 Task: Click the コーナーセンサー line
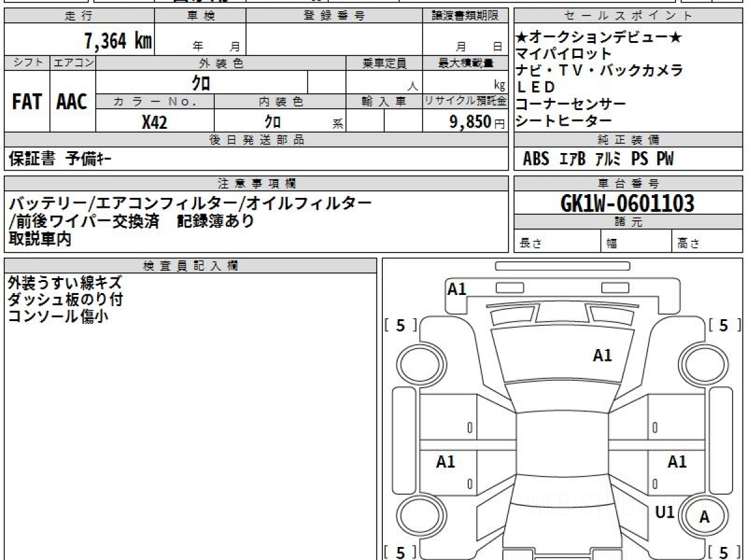pyautogui.click(x=571, y=104)
